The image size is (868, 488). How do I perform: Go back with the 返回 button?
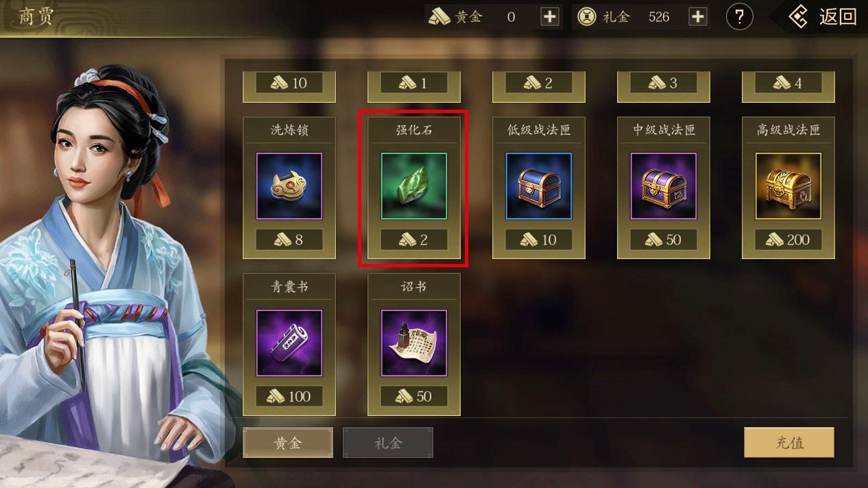(x=823, y=17)
